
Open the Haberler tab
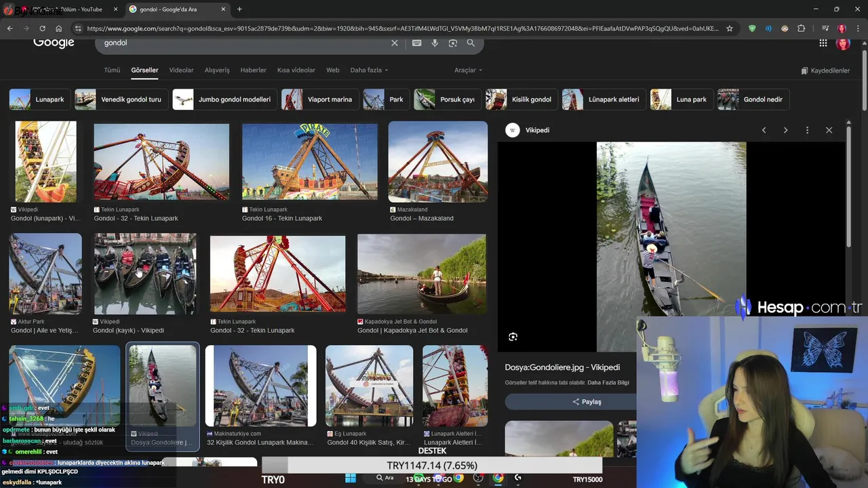pyautogui.click(x=254, y=70)
